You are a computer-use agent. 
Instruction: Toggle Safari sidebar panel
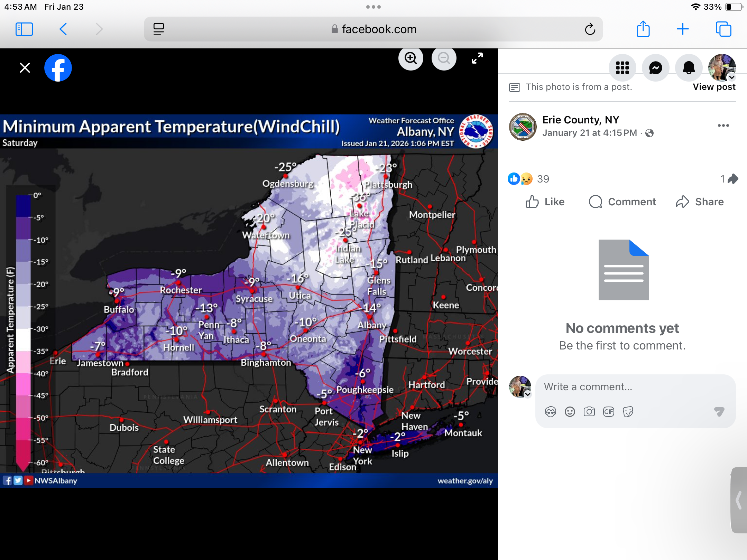24,29
